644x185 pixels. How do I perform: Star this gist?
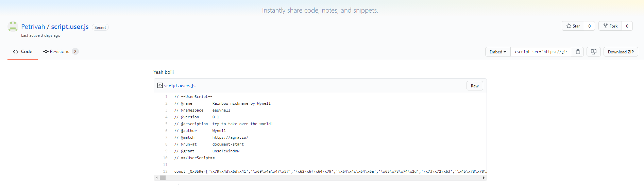tap(573, 26)
